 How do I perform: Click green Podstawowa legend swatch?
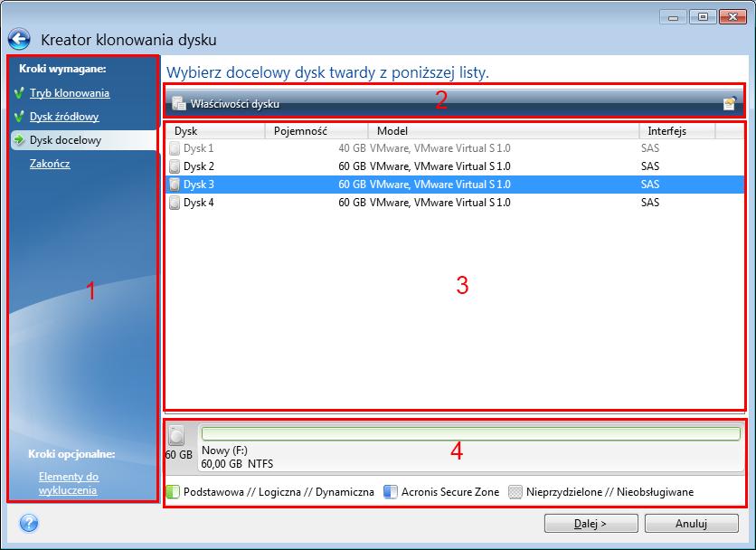(x=173, y=492)
